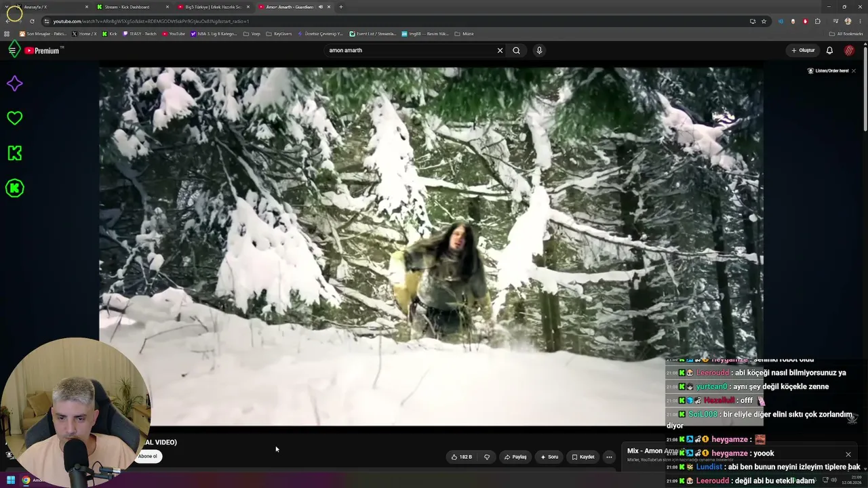
Task: Open the Windows Start menu
Action: 11,481
